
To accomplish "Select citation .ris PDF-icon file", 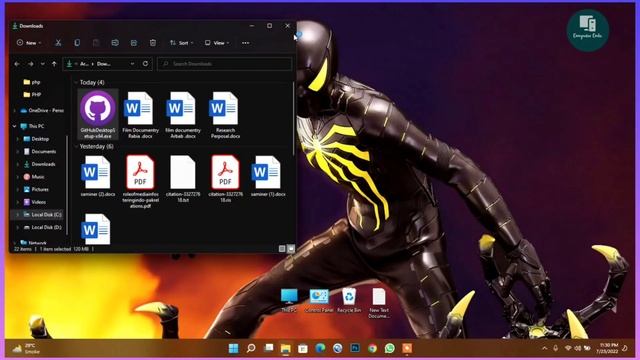I will point(225,179).
